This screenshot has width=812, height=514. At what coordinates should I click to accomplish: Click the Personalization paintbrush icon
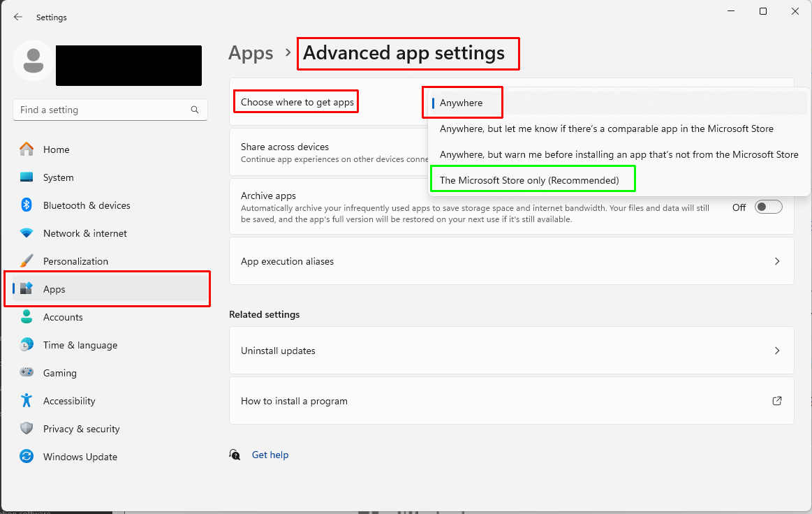pyautogui.click(x=27, y=260)
